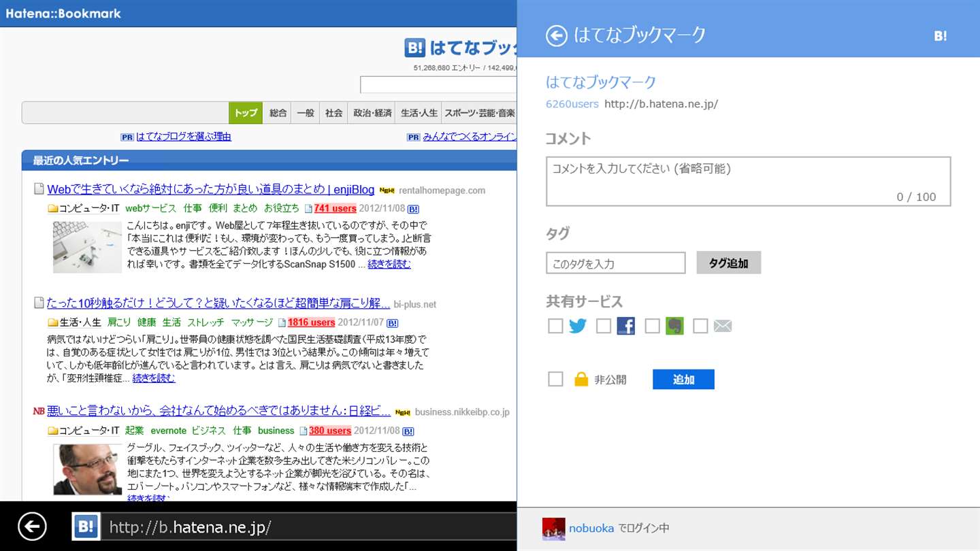Screen dimensions: 980x551
Task: Click the 741 users count link
Action: 335,209
